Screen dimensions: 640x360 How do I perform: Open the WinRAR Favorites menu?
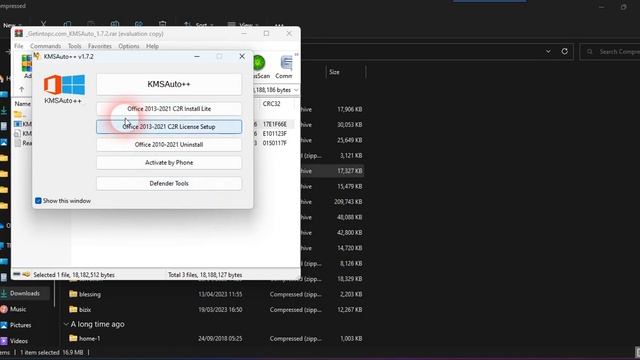point(100,46)
